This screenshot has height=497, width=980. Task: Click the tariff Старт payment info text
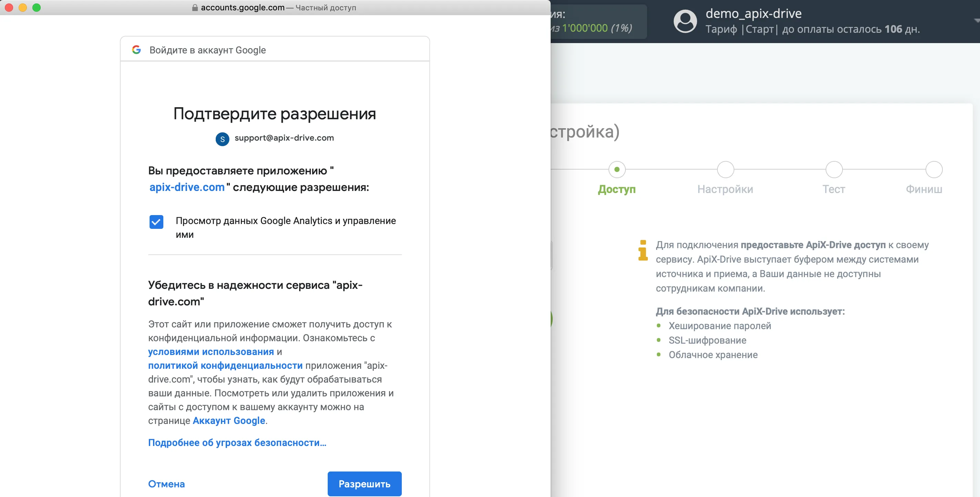[813, 29]
